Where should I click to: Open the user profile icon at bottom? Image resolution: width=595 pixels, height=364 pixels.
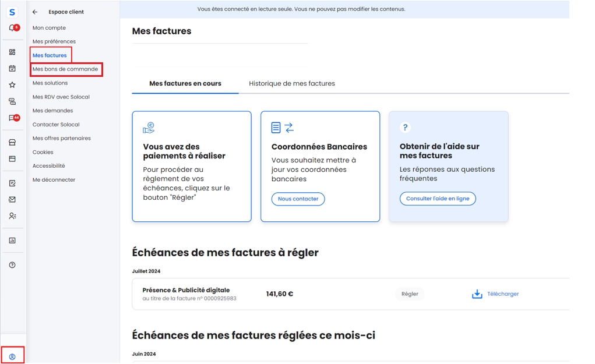pos(12,356)
